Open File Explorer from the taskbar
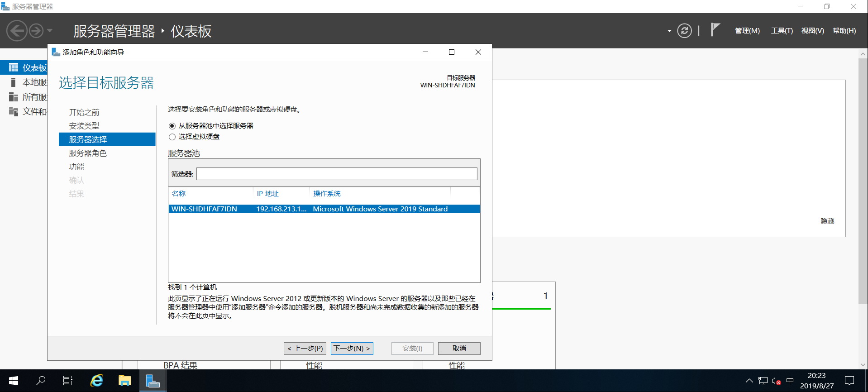This screenshot has width=868, height=392. (x=124, y=381)
